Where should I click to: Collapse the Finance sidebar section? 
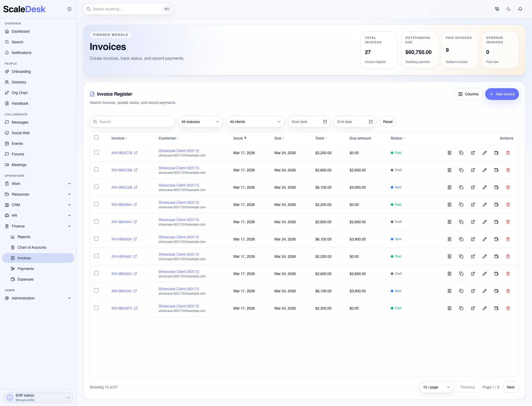[x=38, y=226]
